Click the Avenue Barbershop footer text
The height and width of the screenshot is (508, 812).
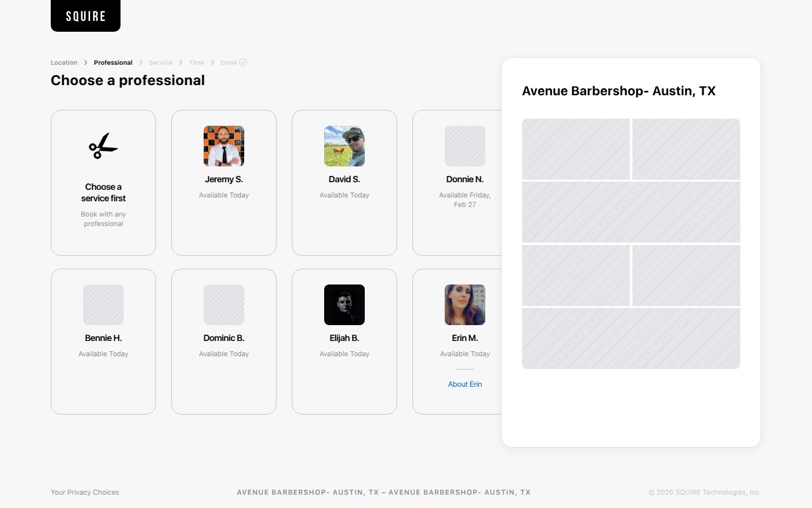point(384,492)
